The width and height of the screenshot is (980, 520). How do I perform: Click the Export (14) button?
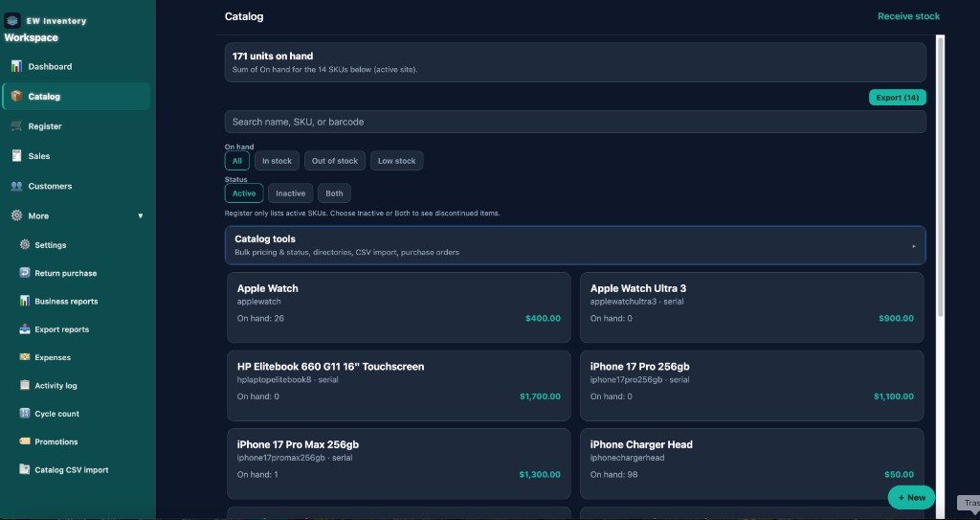coord(897,98)
